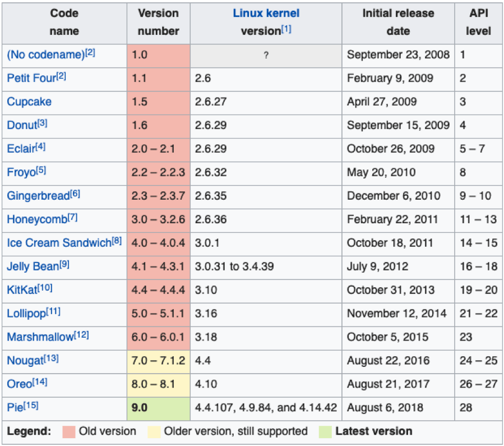
Task: Click the red Old version legend swatch
Action: tap(69, 432)
